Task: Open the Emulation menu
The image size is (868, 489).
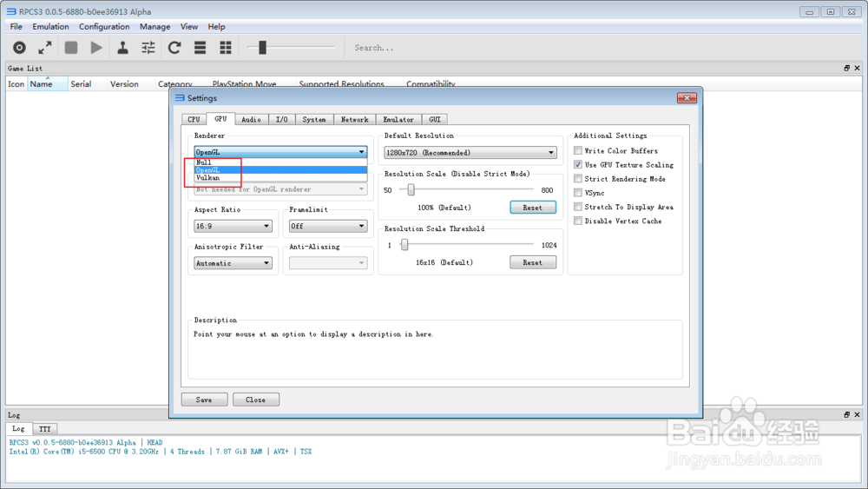Action: coord(50,27)
